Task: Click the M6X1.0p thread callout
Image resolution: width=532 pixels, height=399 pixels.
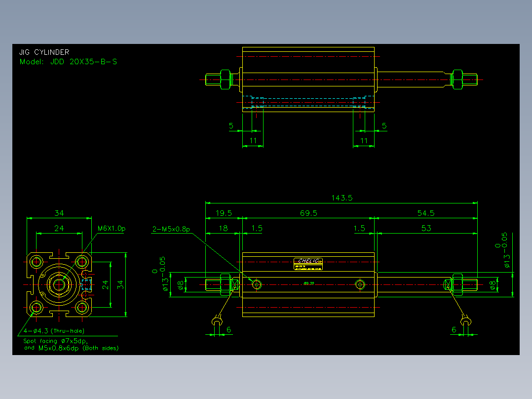Action: pos(112,229)
